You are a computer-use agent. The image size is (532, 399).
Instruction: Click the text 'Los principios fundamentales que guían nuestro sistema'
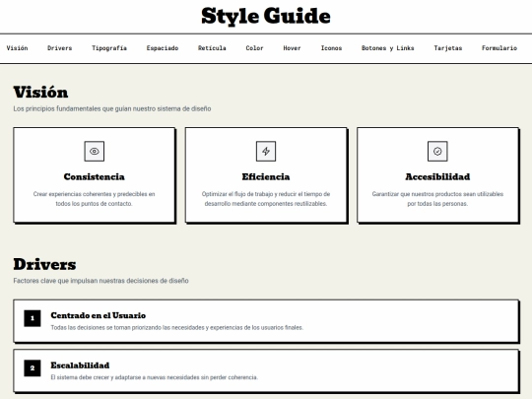[x=97, y=108]
